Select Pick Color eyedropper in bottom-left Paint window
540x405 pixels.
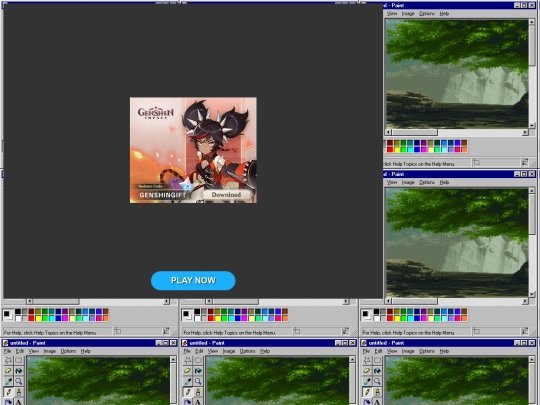tap(8, 382)
